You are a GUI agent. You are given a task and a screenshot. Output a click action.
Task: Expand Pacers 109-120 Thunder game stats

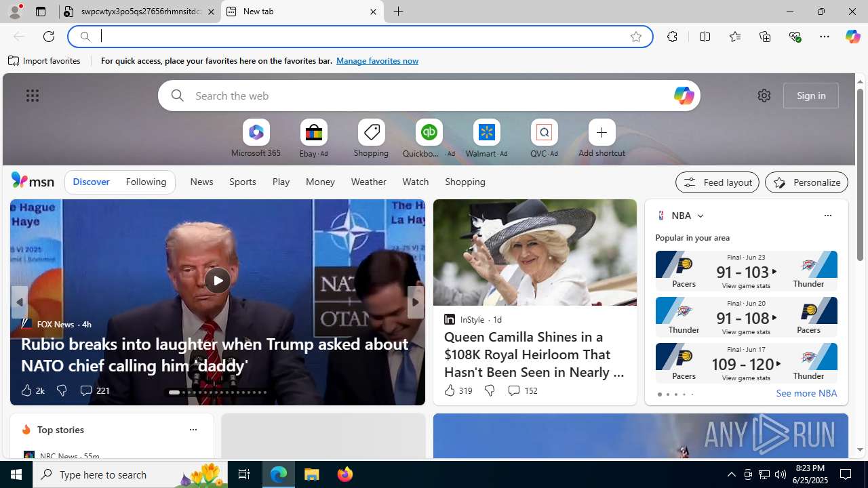(746, 363)
